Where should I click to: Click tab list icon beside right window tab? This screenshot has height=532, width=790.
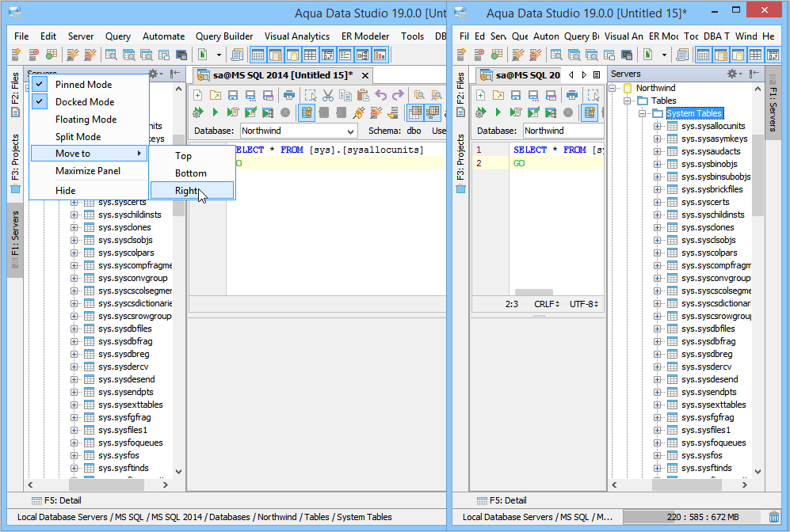tap(597, 75)
